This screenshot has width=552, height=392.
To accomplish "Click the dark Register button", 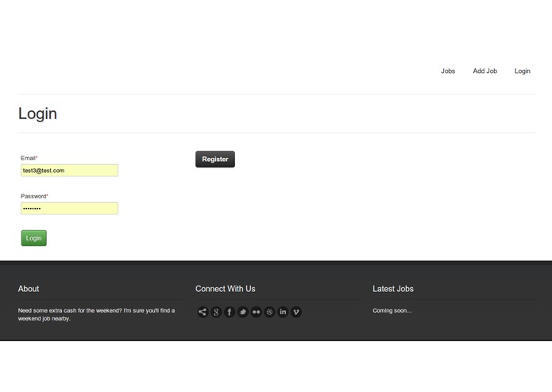I will tap(215, 159).
